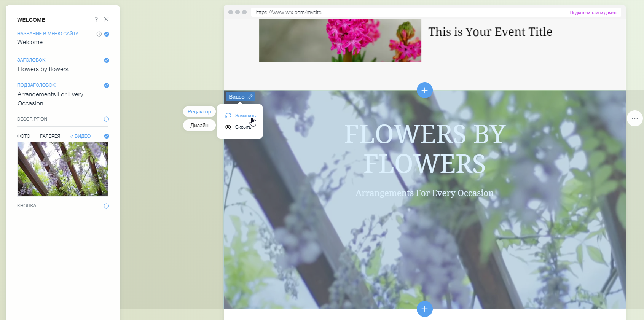Add section with plus button below video
This screenshot has height=320, width=644.
pos(424,309)
